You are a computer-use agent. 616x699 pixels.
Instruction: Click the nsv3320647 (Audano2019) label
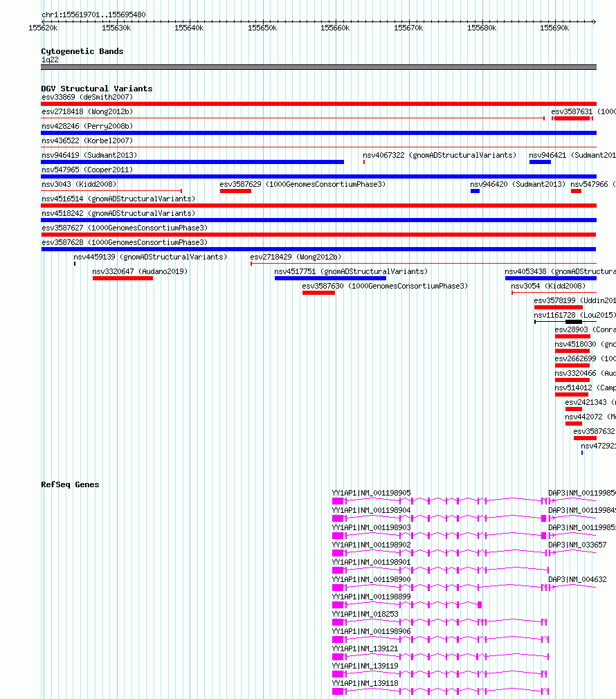140,271
